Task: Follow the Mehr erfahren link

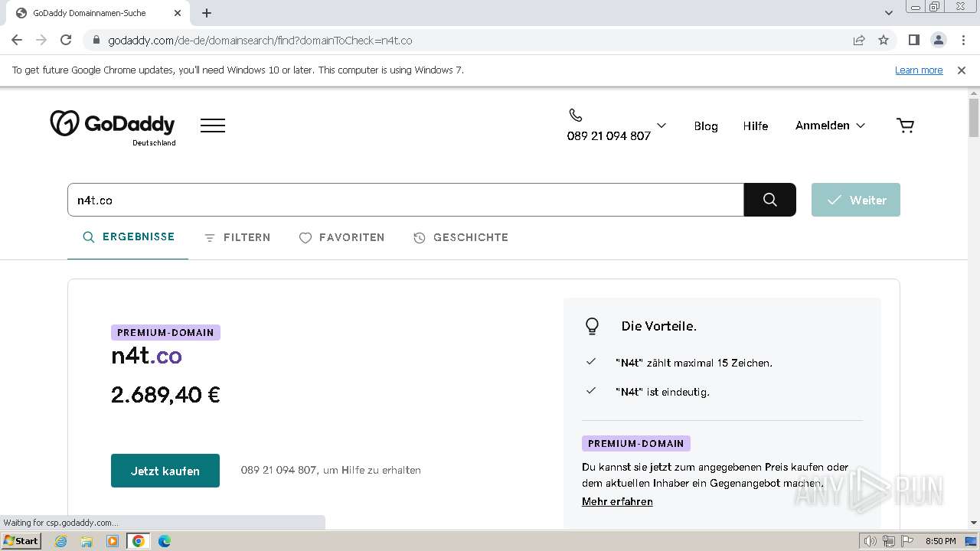Action: point(617,502)
